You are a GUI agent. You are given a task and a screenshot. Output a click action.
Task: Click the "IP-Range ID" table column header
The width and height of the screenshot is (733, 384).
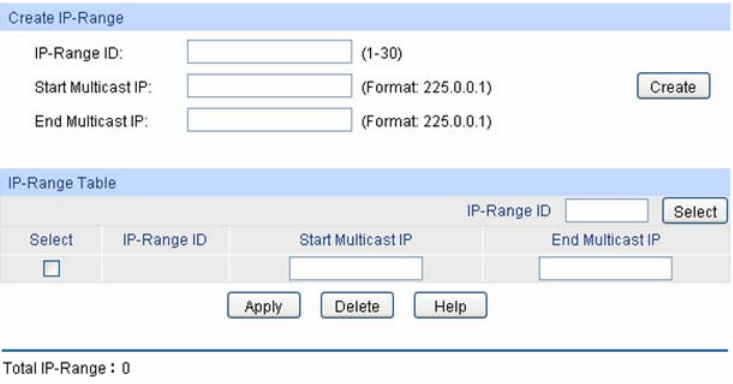[x=165, y=240]
